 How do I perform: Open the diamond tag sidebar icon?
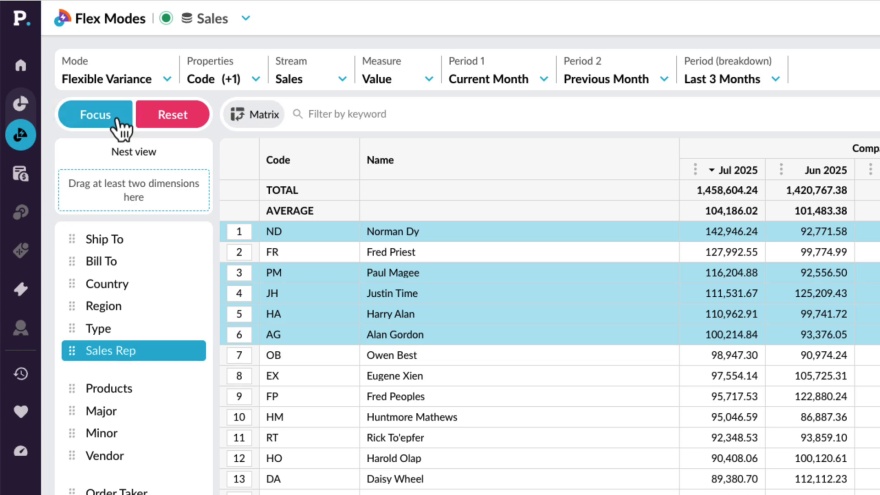point(21,250)
